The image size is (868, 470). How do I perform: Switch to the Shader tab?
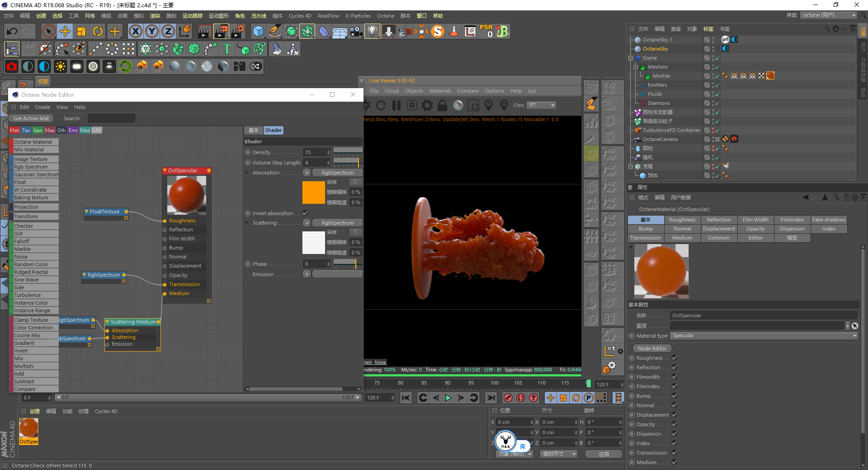[x=273, y=130]
